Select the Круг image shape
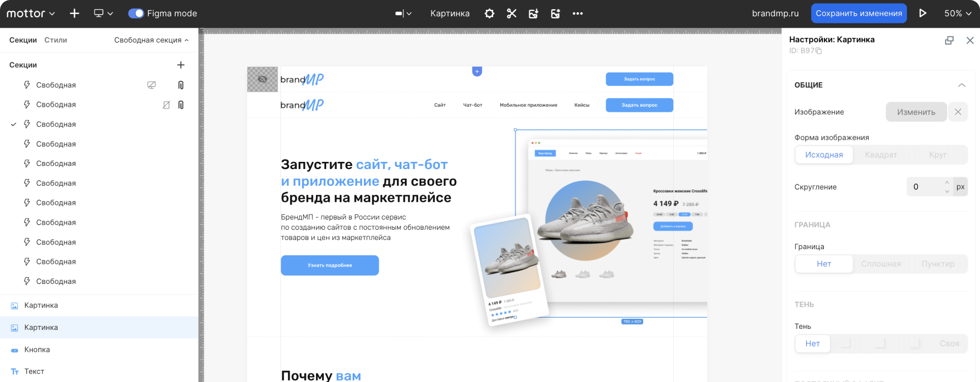The height and width of the screenshot is (382, 980). pos(938,155)
